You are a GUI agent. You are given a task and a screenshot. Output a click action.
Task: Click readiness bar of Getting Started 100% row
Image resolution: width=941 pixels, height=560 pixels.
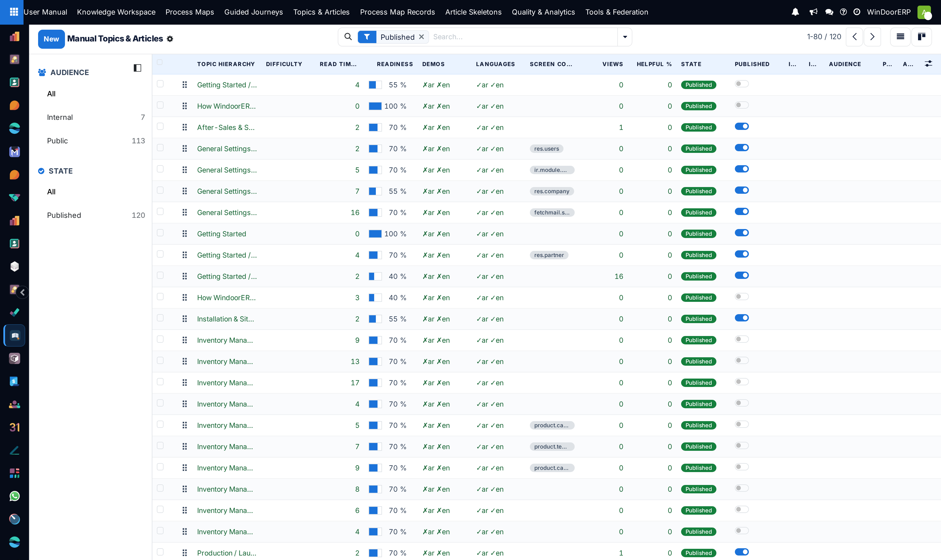coord(375,234)
